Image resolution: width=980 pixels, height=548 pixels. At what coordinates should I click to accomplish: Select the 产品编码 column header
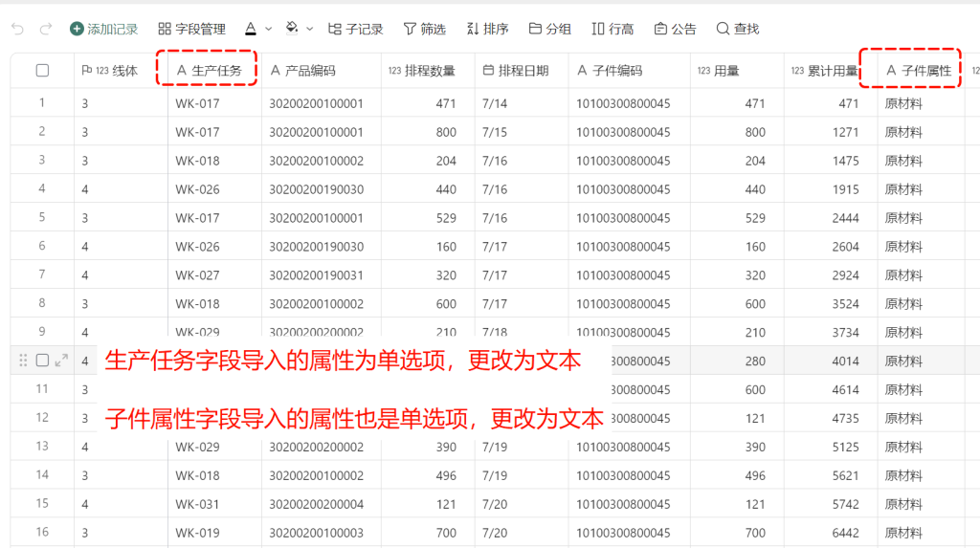[x=322, y=71]
